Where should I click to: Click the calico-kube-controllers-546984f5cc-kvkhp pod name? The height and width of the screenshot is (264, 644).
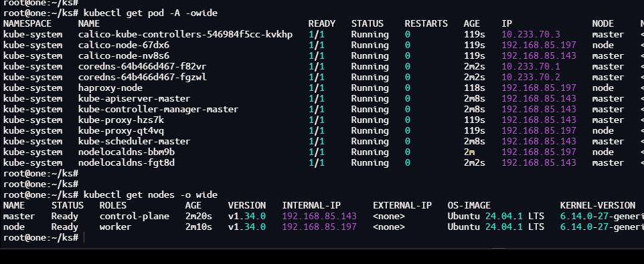tap(185, 35)
